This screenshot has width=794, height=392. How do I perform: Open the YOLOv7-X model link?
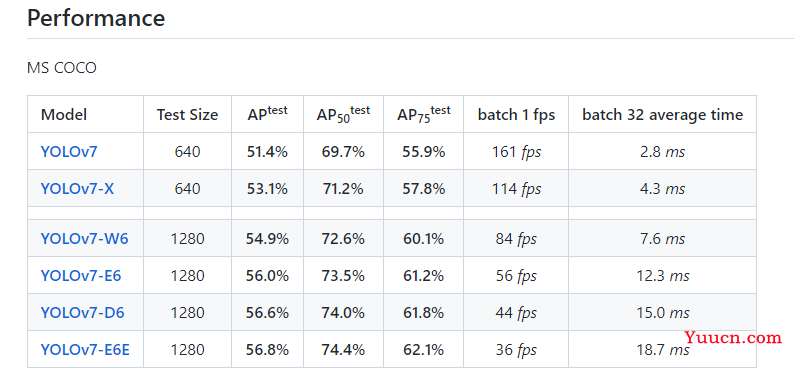click(x=77, y=189)
